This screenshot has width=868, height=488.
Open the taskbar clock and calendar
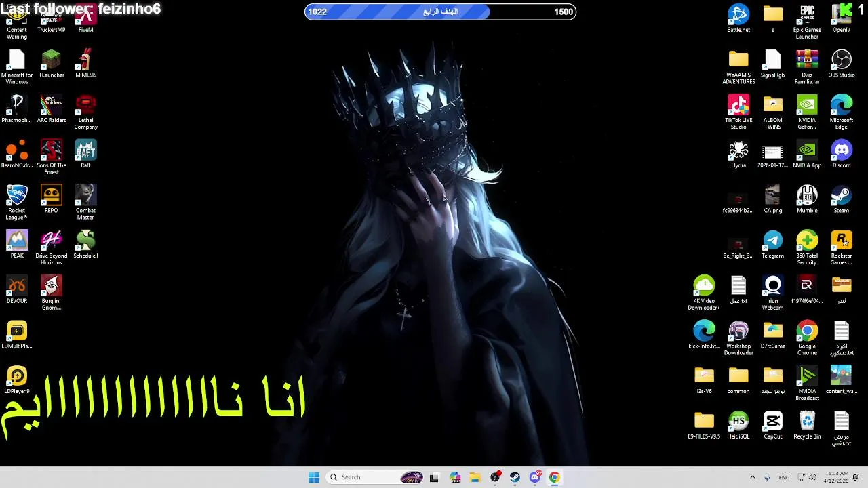[837, 477]
